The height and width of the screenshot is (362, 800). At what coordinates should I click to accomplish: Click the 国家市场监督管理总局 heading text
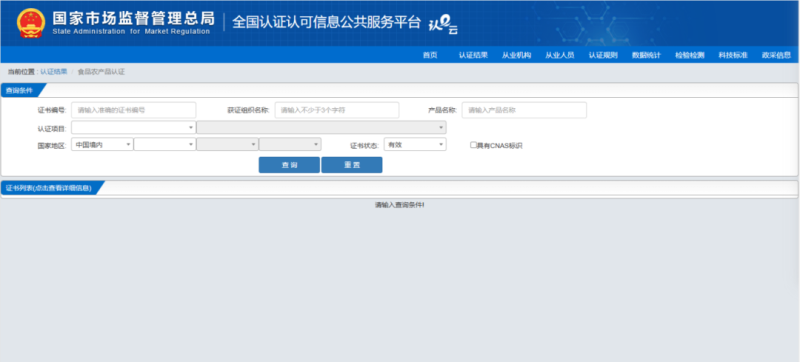point(134,18)
